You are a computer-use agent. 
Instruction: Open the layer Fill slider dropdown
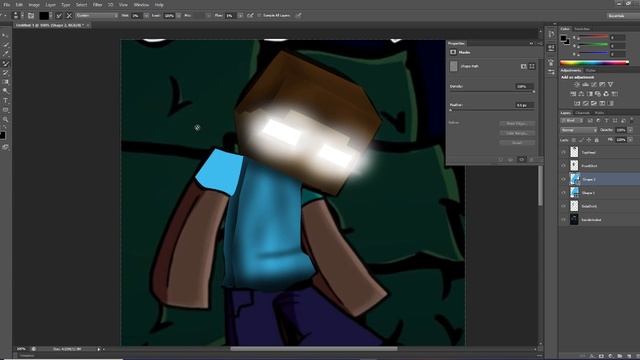pyautogui.click(x=631, y=140)
